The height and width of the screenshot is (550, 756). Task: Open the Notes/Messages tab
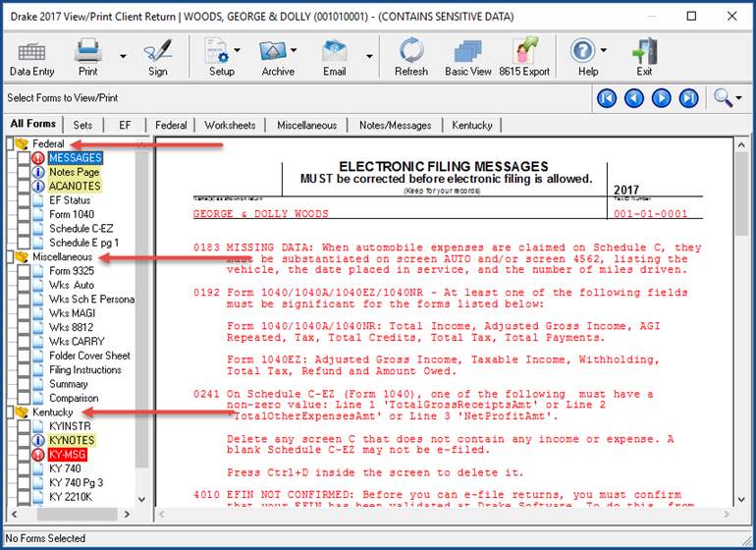393,125
